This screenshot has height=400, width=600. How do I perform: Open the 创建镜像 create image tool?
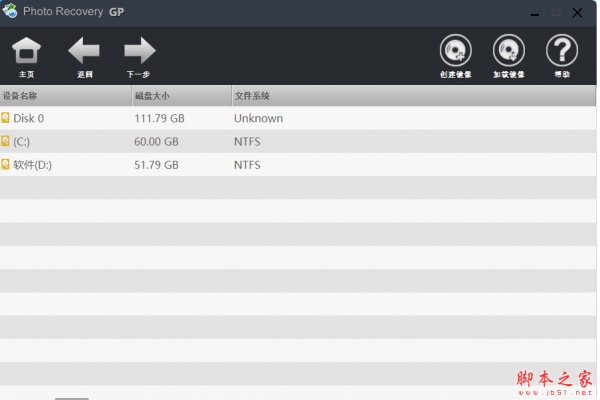click(x=455, y=51)
